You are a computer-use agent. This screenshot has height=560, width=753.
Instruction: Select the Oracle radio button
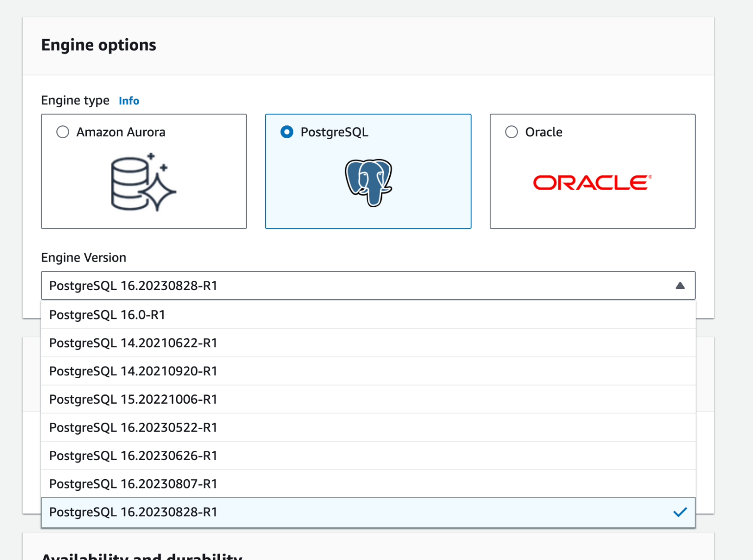point(511,132)
